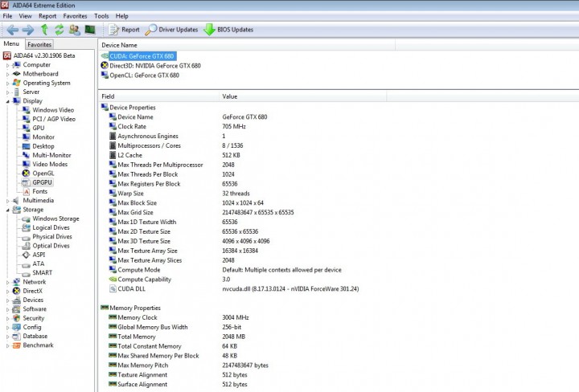The width and height of the screenshot is (579, 392).
Task: Expand the DirectX tree node
Action: tap(7, 291)
